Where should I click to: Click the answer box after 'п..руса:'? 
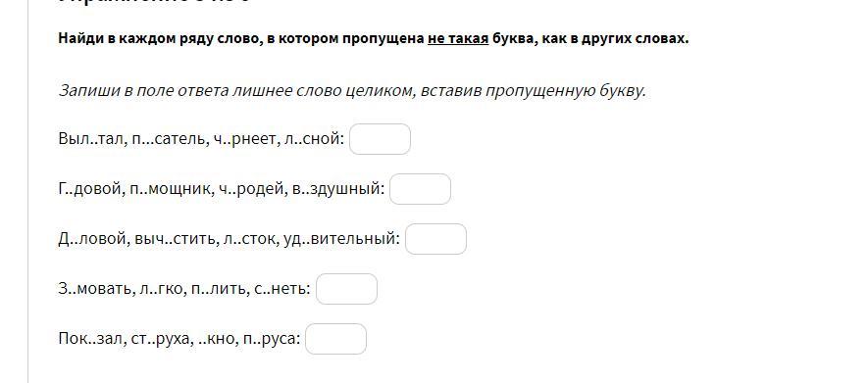tap(335, 339)
